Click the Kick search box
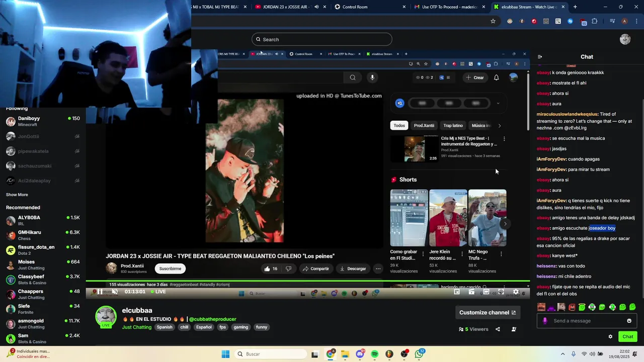This screenshot has width=644, height=362. pos(322,39)
